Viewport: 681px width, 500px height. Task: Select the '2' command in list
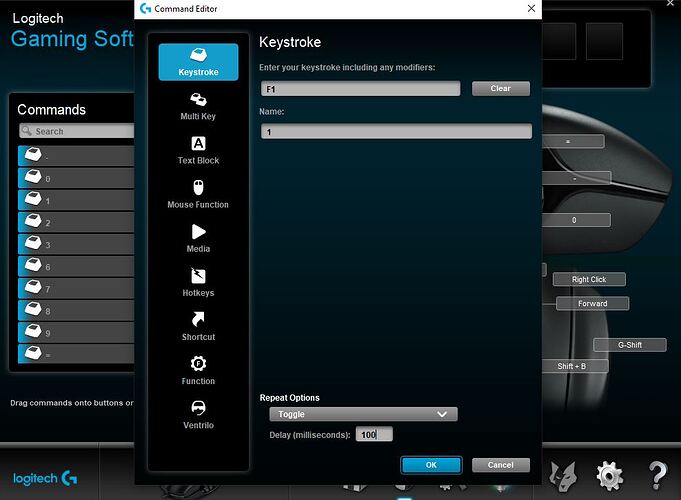(x=76, y=222)
